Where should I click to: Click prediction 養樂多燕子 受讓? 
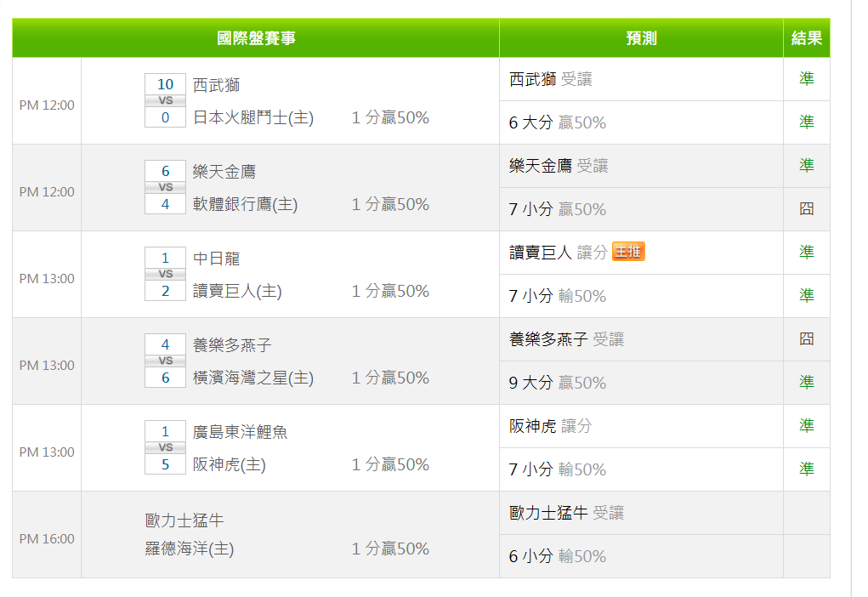tap(566, 339)
